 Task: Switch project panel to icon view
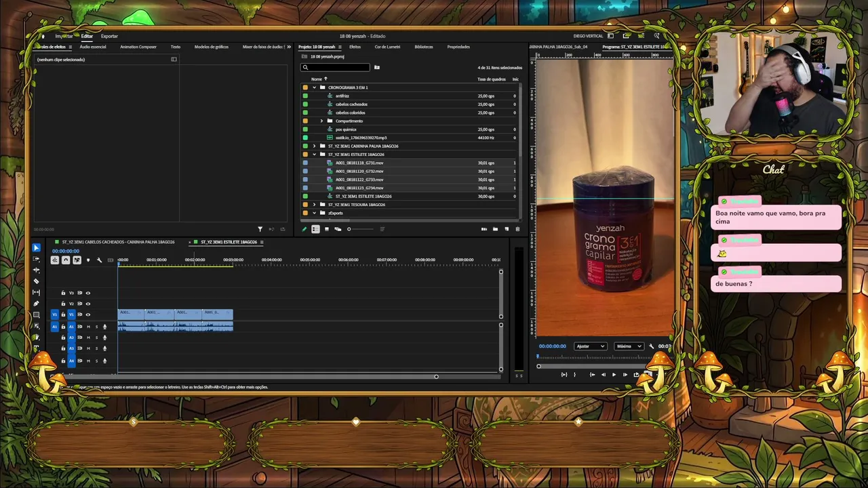click(327, 229)
